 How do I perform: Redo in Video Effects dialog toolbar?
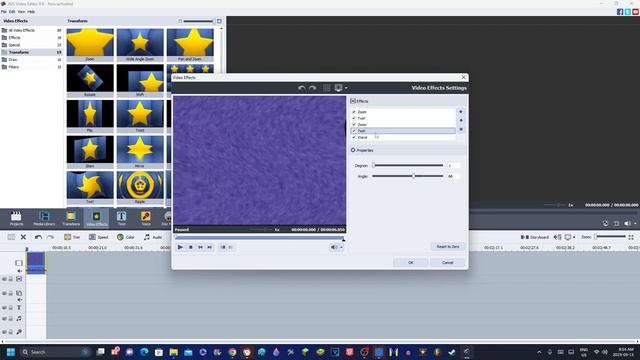tap(313, 88)
